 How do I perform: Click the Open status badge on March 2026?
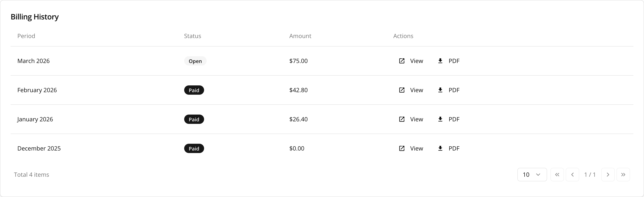coord(195,61)
